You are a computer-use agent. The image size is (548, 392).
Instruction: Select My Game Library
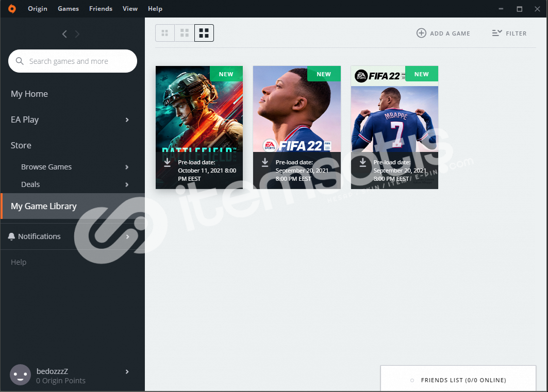[73, 206]
